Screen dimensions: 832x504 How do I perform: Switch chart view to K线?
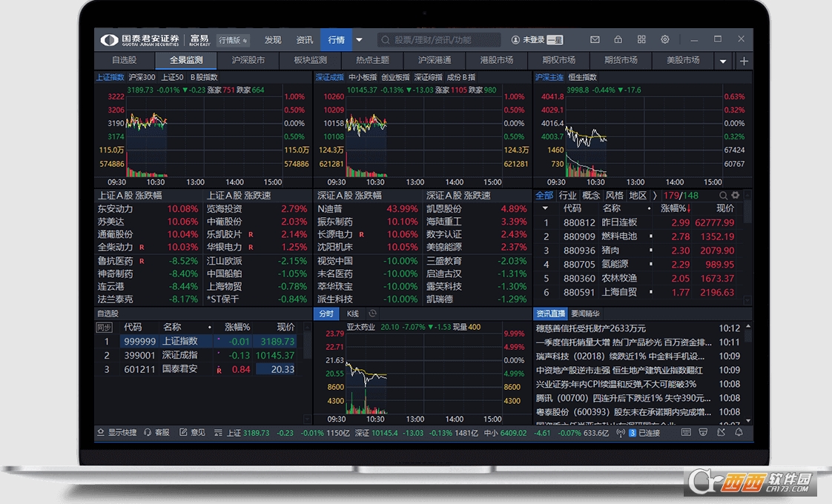point(353,314)
